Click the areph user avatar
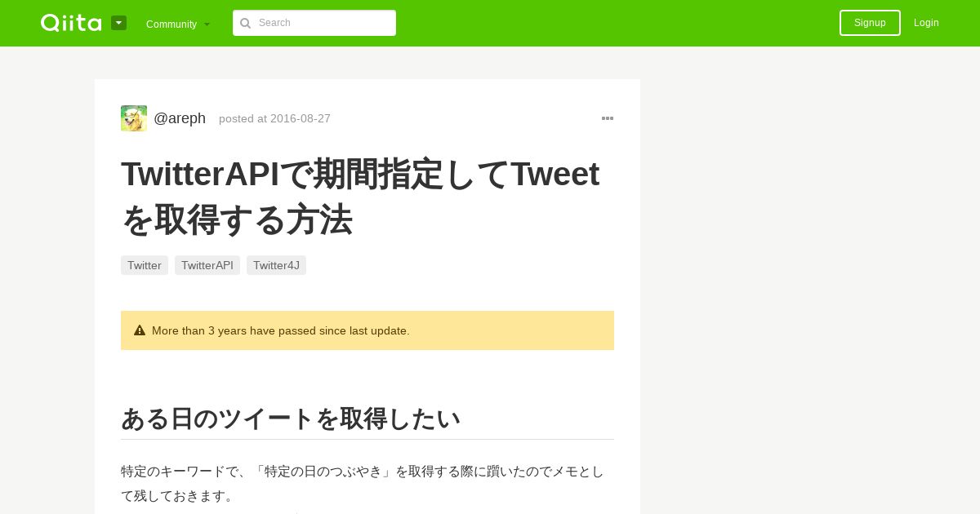 [x=134, y=118]
